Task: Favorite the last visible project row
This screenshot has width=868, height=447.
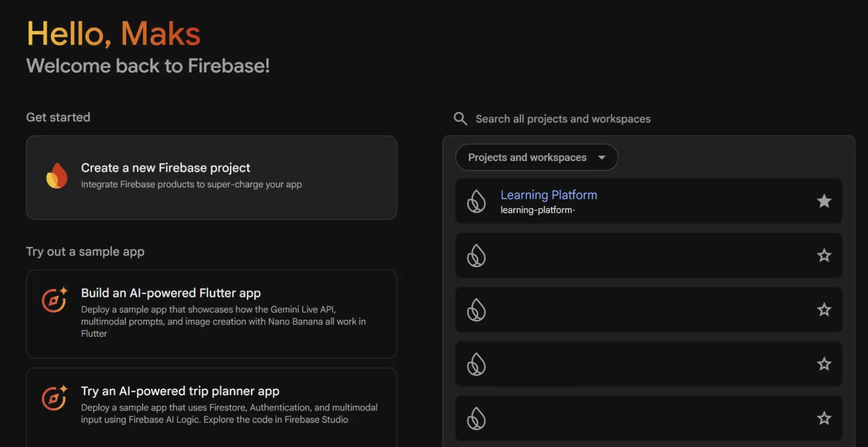Action: tap(824, 418)
